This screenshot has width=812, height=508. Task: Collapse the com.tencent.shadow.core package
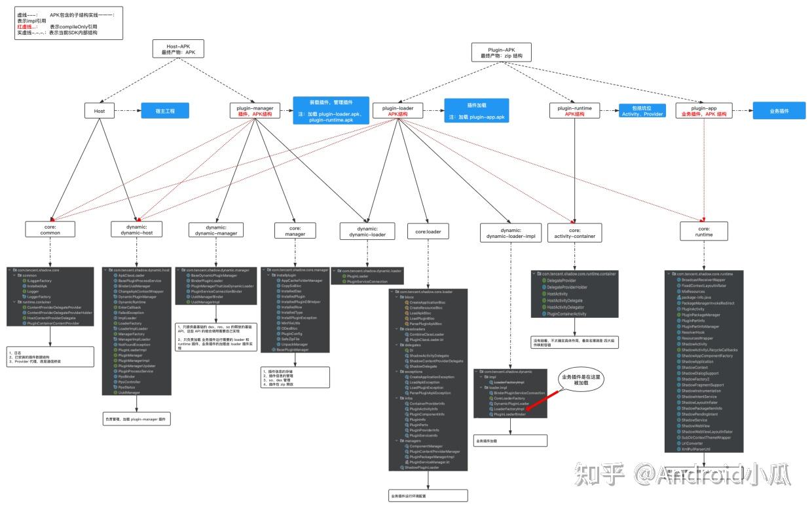9,270
